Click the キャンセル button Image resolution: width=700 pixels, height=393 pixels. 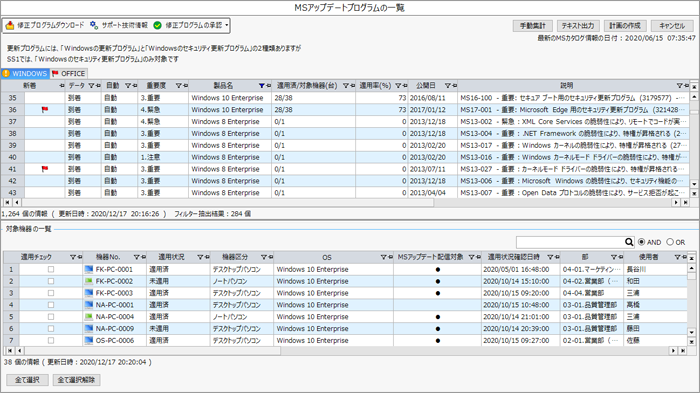coord(672,26)
